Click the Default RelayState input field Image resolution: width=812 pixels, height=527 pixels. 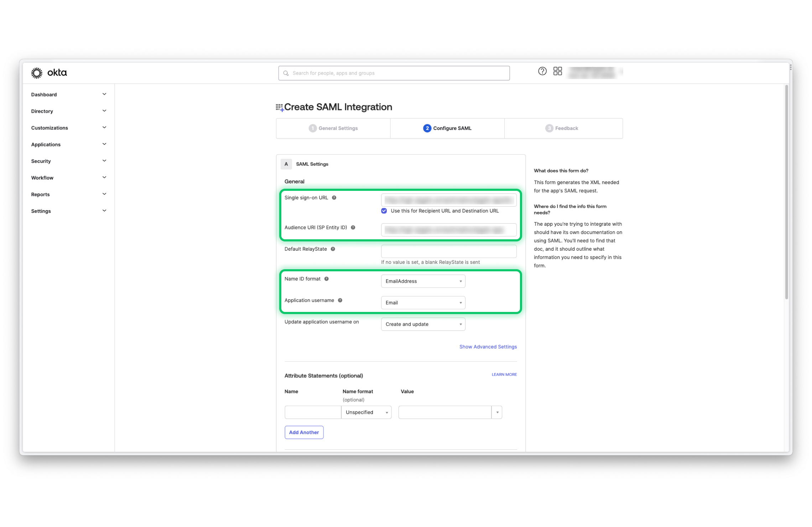(x=448, y=251)
